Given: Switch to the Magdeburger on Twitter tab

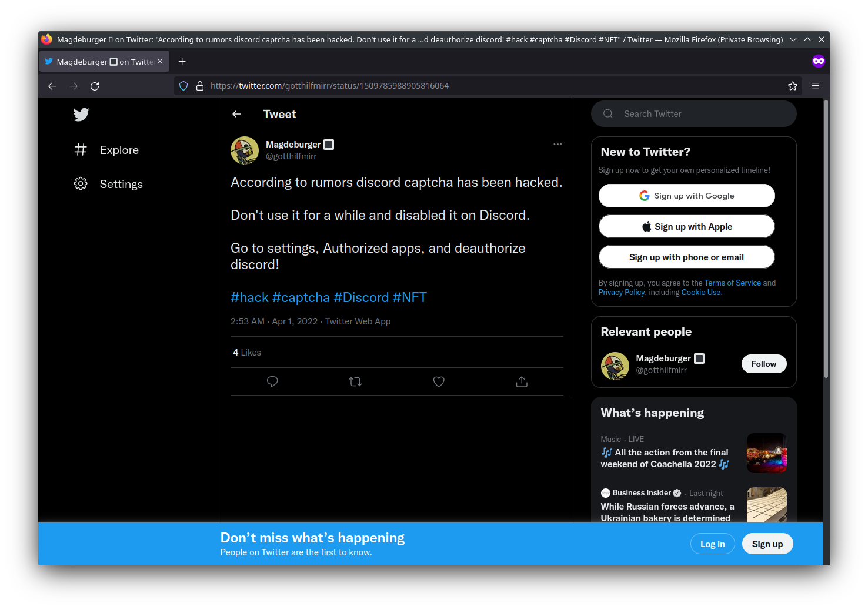Looking at the screenshot, I should coord(104,61).
